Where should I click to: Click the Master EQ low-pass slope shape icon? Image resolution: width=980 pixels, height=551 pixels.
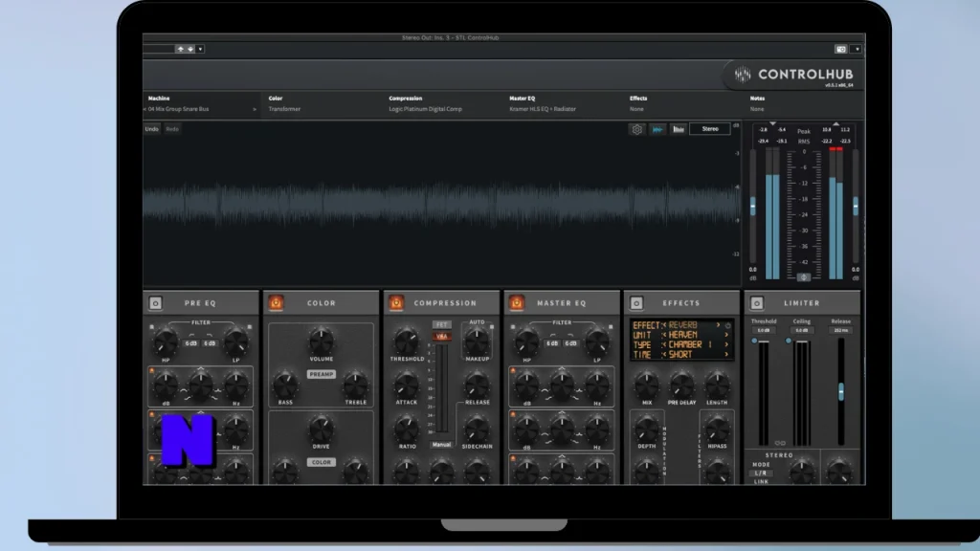point(570,335)
